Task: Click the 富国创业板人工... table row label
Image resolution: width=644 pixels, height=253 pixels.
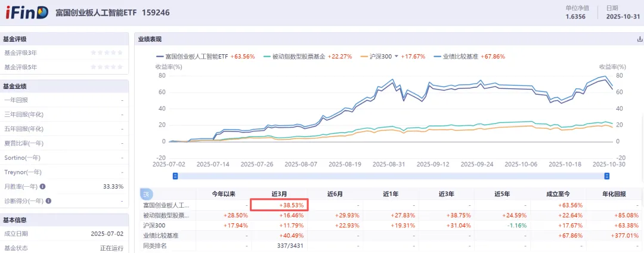Action: (x=166, y=205)
